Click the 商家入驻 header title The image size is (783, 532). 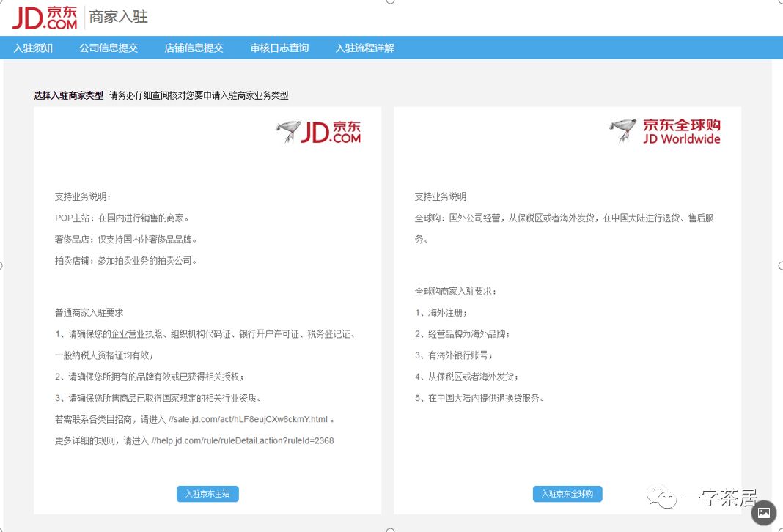(118, 17)
